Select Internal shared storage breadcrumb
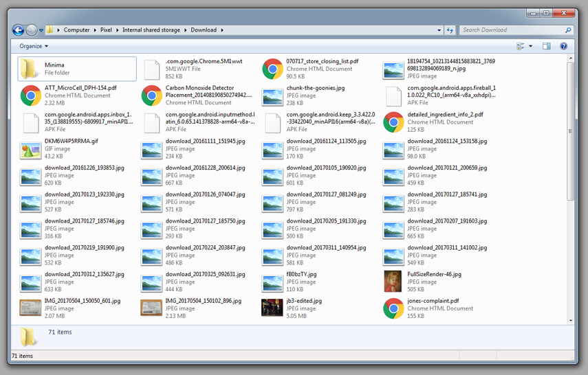The height and width of the screenshot is (375, 588). click(x=151, y=30)
